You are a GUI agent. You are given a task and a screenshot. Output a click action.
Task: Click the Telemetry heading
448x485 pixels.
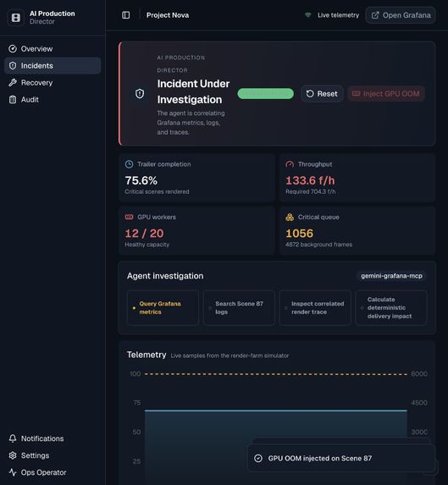tap(147, 355)
